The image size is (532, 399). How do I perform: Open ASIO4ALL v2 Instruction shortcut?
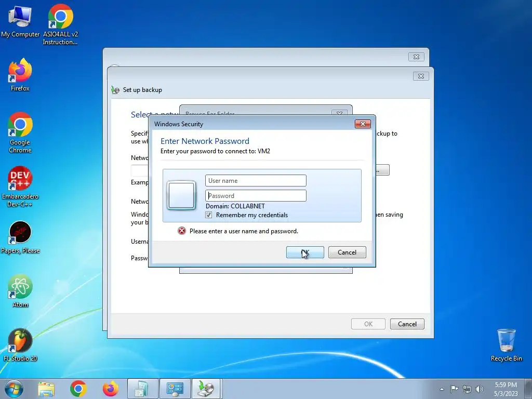pyautogui.click(x=60, y=24)
